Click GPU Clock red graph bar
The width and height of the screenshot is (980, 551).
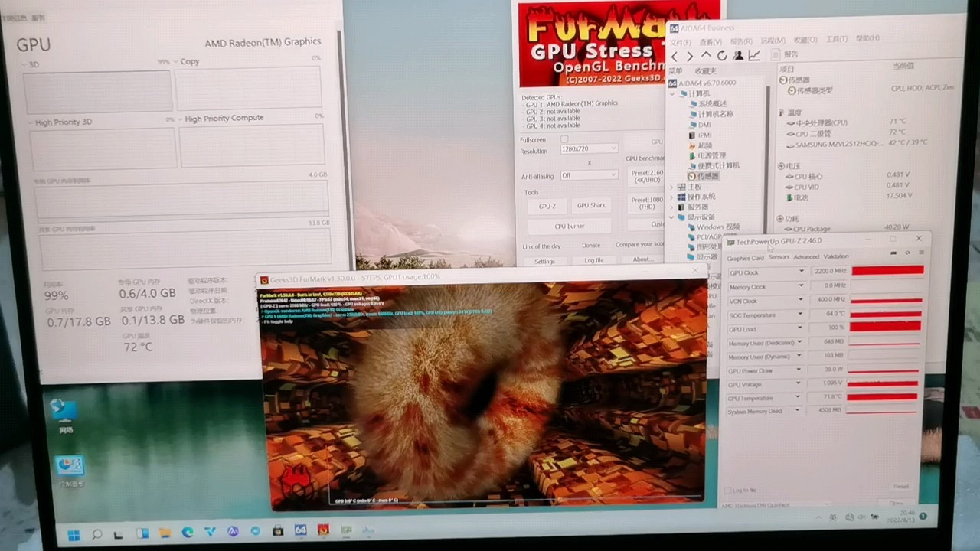tap(887, 270)
